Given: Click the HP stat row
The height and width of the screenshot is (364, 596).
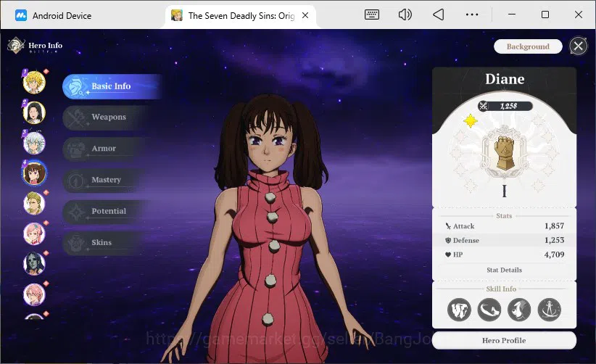Looking at the screenshot, I should click(505, 255).
